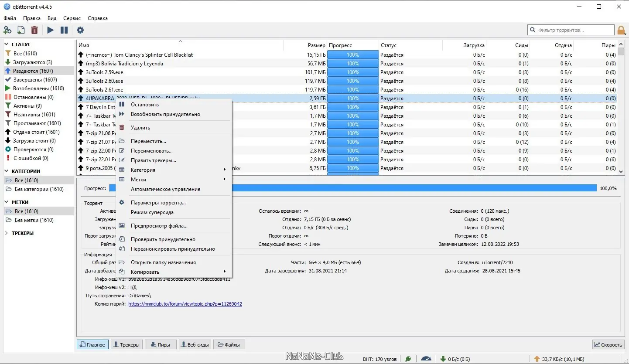Click progress bar of Tom Clancy's Splinter Cell row
Viewport: 629px width, 364px height.
[x=353, y=55]
